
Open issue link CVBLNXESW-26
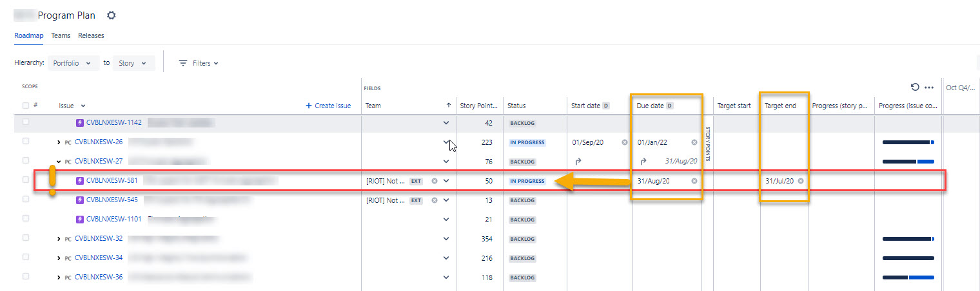point(99,142)
